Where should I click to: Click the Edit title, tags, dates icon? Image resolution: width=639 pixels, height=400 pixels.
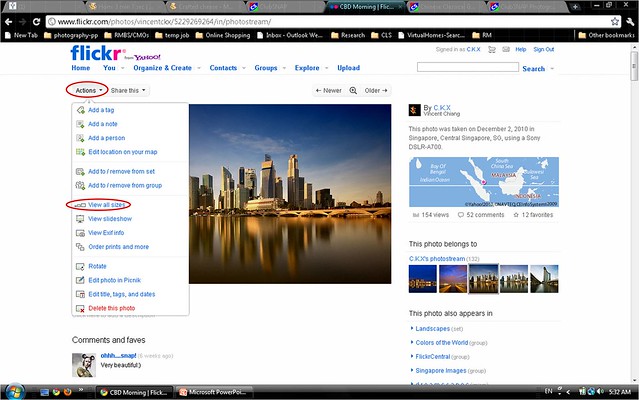click(x=80, y=294)
